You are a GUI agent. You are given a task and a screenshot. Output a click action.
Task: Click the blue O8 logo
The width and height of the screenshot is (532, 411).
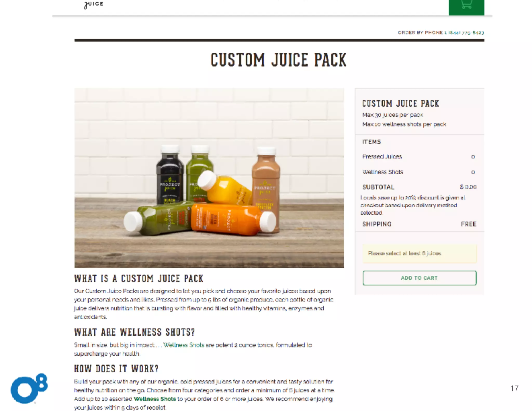pyautogui.click(x=29, y=388)
